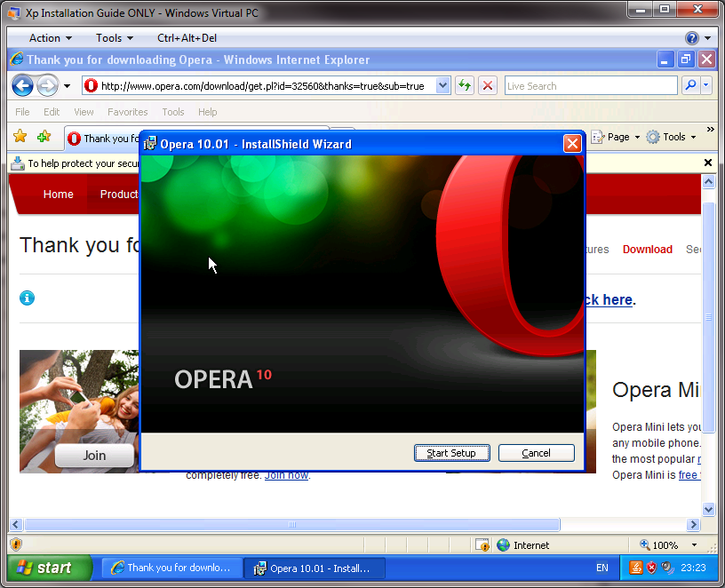Expand the Virtual PC help dropdown arrow

coord(707,38)
